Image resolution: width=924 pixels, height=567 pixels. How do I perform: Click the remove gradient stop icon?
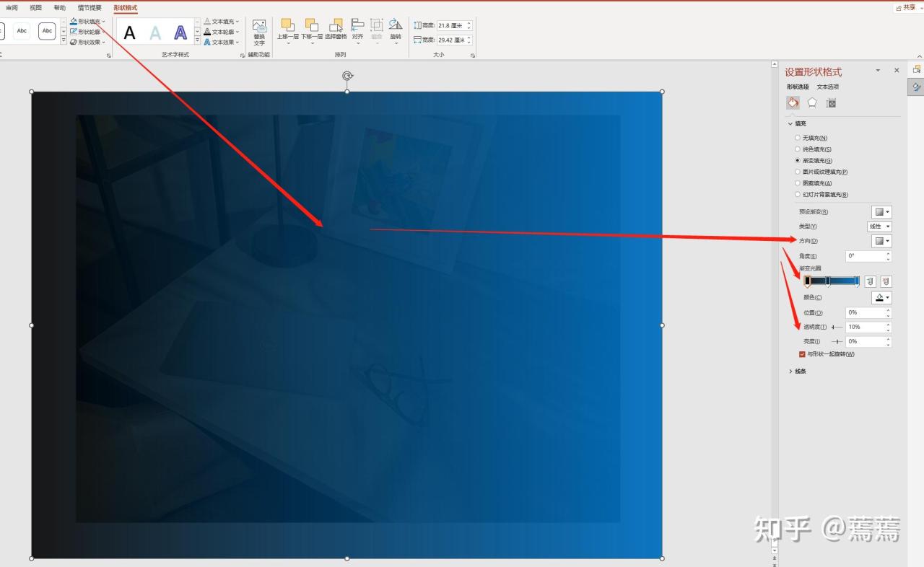tap(886, 281)
